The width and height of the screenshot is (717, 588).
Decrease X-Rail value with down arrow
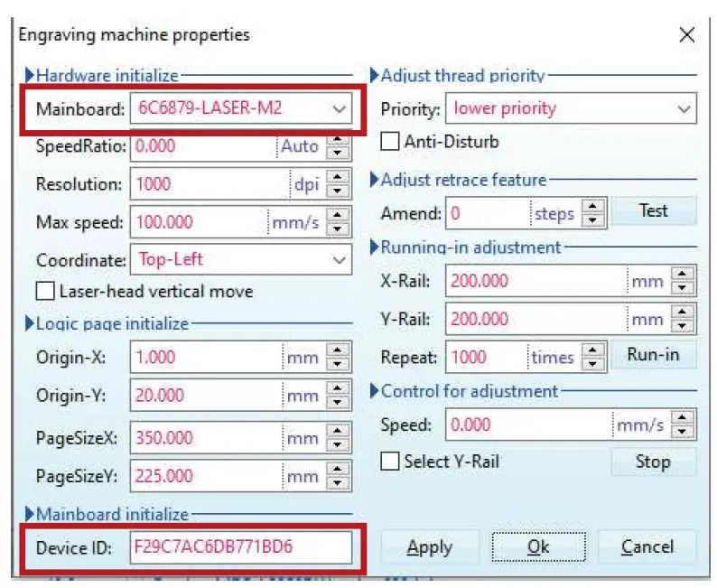pyautogui.click(x=683, y=287)
